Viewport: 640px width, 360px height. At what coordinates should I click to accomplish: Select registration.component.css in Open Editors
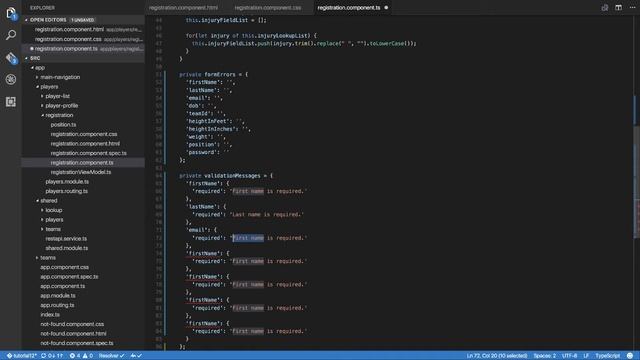click(83, 39)
